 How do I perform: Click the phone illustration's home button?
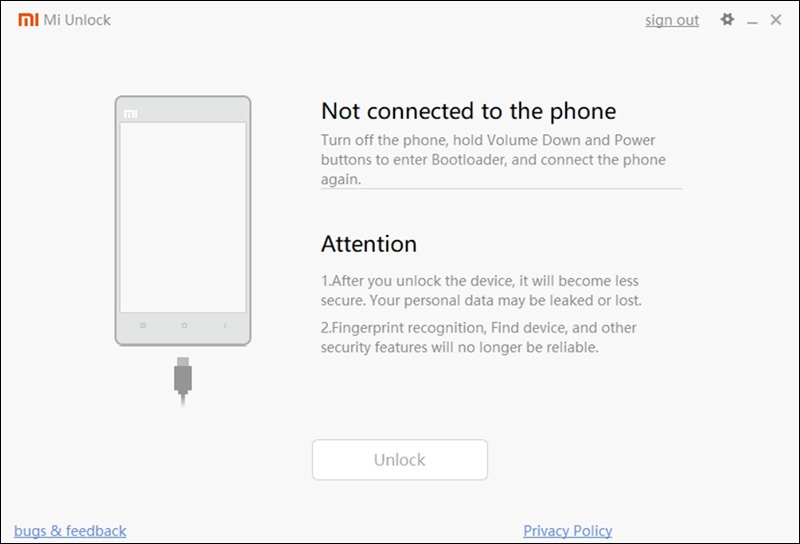tap(184, 325)
